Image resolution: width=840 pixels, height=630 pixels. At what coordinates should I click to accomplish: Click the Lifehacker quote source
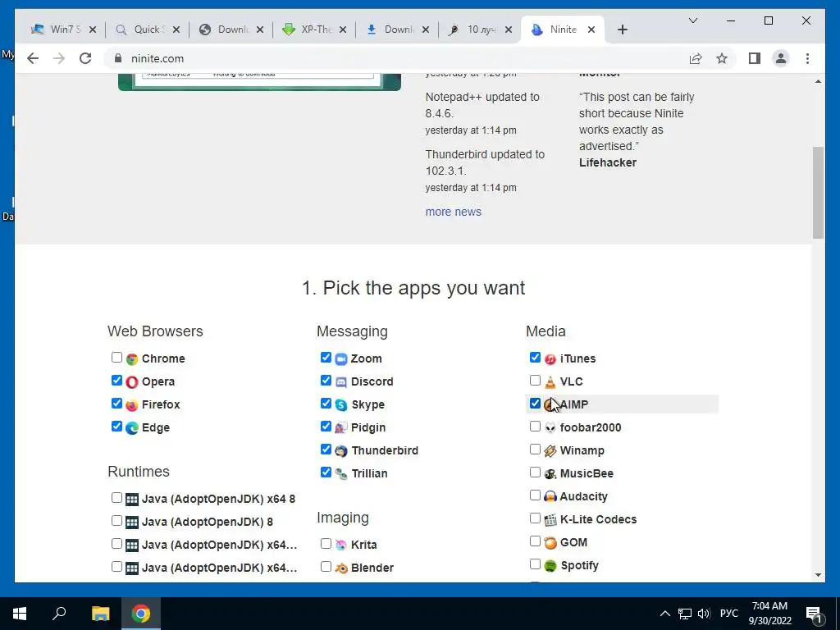point(608,163)
